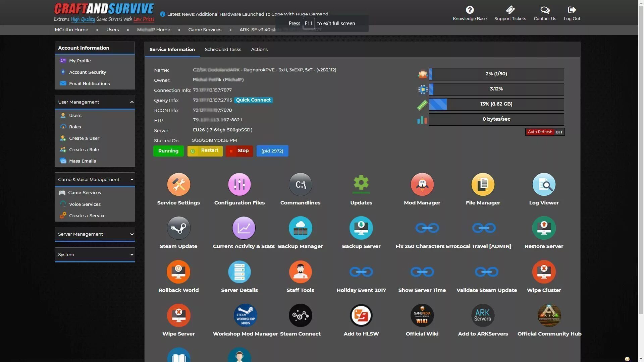The image size is (644, 362).
Task: Click the Quick Connect button
Action: tap(253, 100)
